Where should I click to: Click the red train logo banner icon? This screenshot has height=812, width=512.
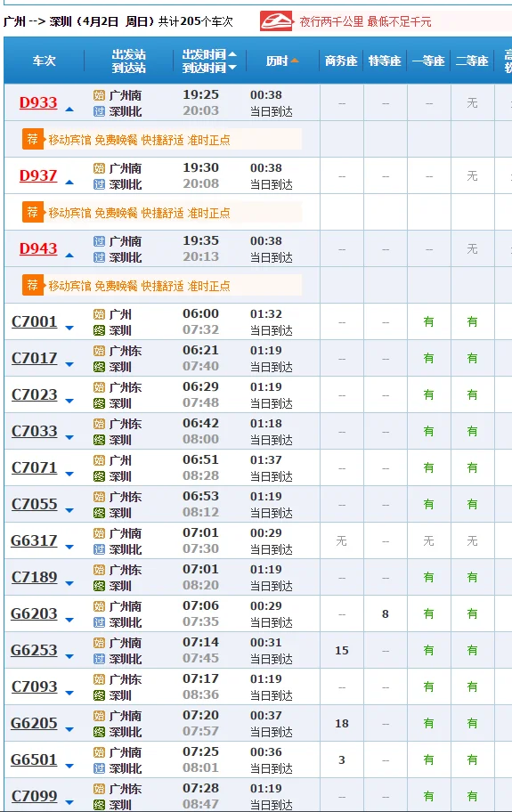coord(276,21)
